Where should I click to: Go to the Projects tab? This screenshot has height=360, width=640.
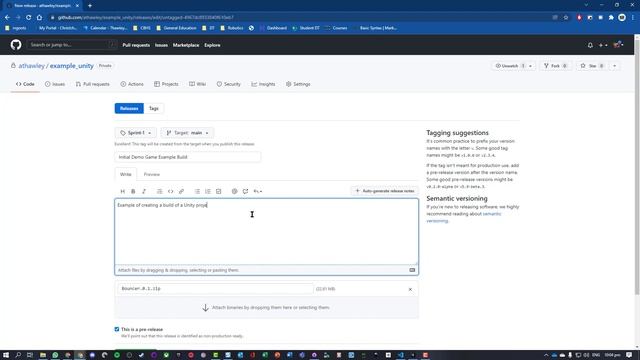[166, 84]
